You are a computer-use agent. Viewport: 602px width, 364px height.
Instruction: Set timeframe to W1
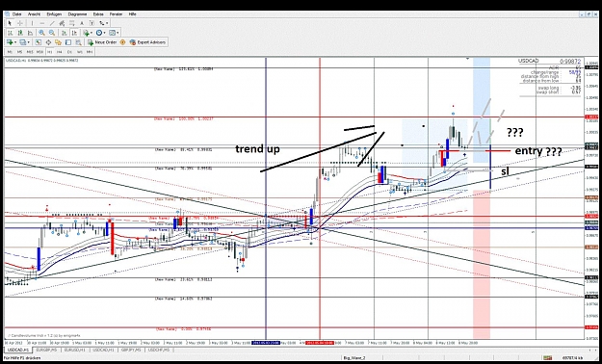tap(80, 52)
